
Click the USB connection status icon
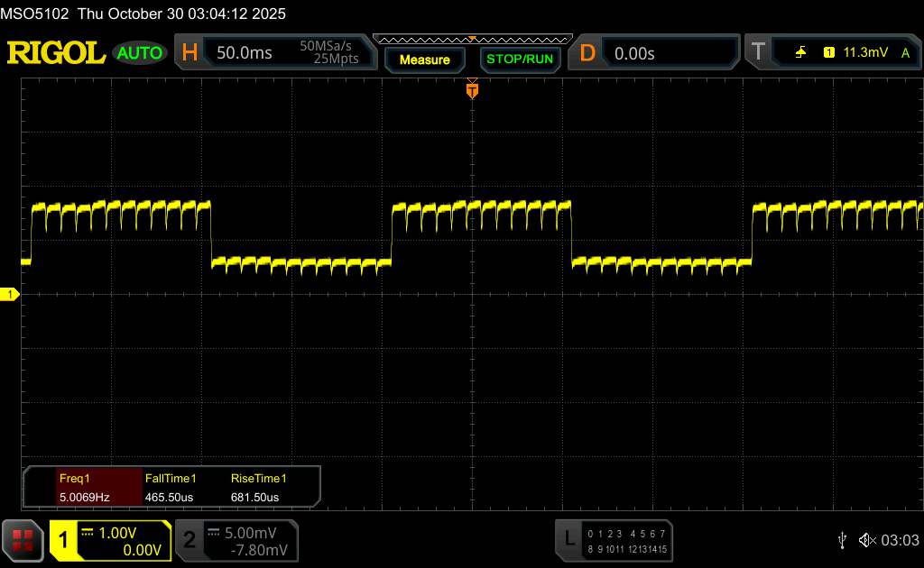coord(842,539)
